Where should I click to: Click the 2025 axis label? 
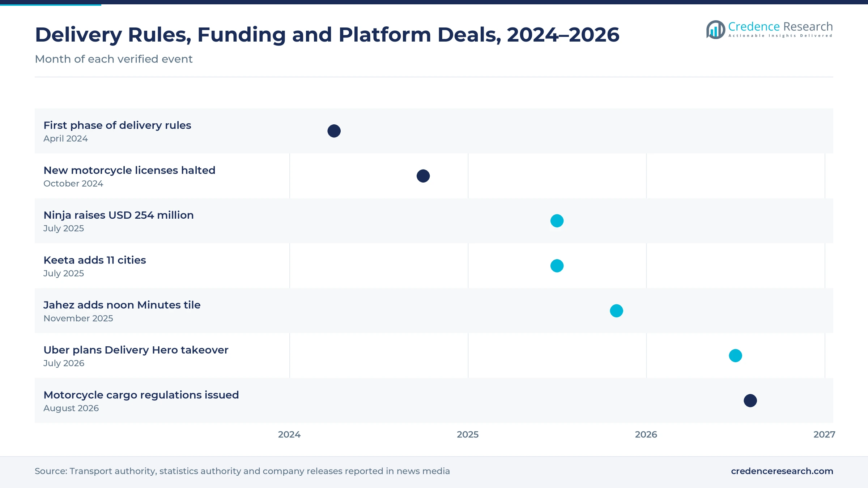468,435
